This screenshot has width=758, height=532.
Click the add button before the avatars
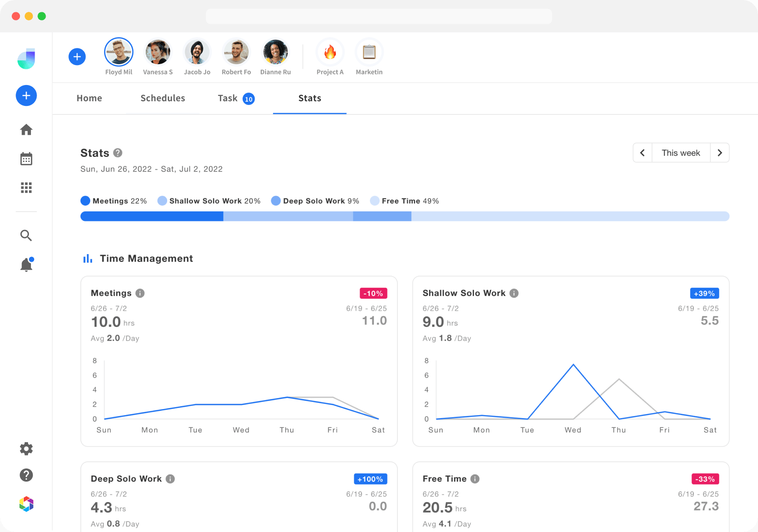(77, 57)
